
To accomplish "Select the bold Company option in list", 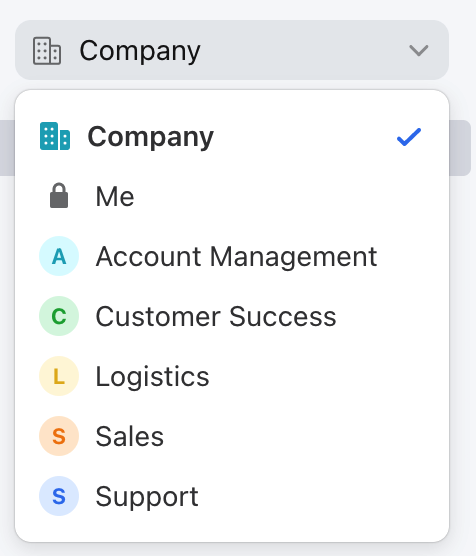I will [x=232, y=136].
